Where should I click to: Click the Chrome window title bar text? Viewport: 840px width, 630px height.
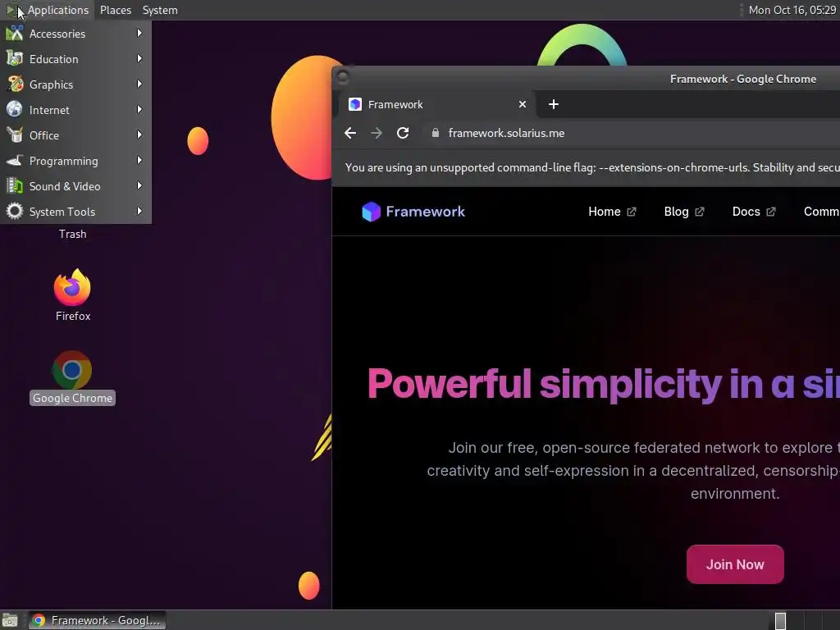[x=743, y=79]
